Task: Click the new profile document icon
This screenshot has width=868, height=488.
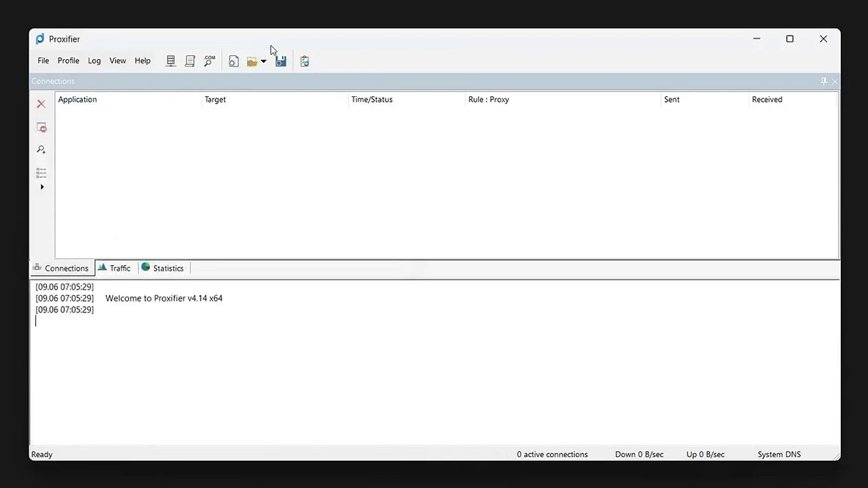Action: click(234, 61)
